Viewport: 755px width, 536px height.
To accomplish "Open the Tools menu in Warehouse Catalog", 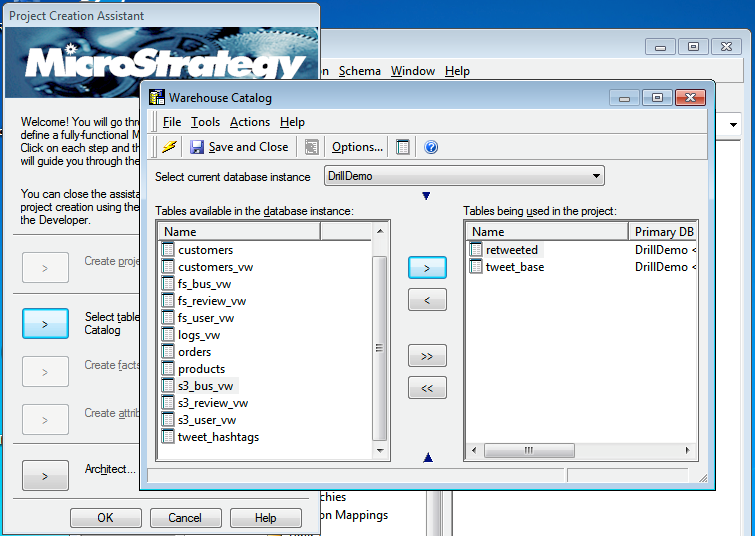I will [205, 122].
